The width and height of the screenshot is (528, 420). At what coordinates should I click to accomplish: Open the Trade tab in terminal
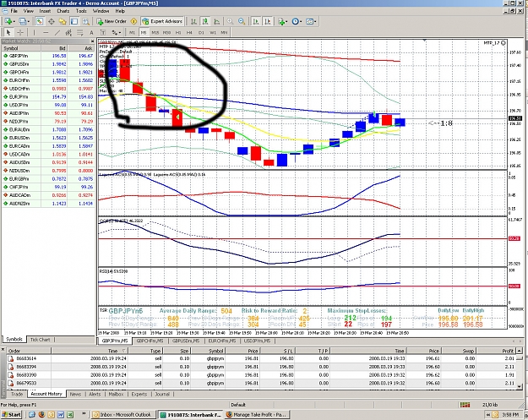(x=17, y=394)
